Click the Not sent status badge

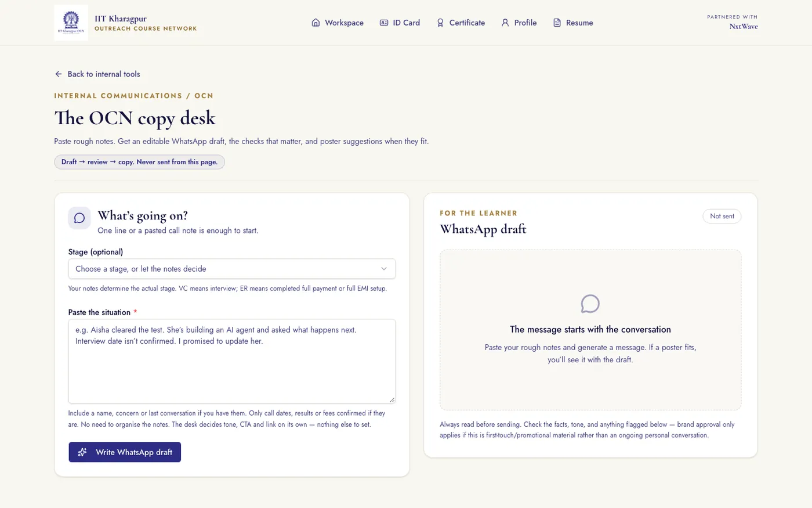click(x=722, y=216)
